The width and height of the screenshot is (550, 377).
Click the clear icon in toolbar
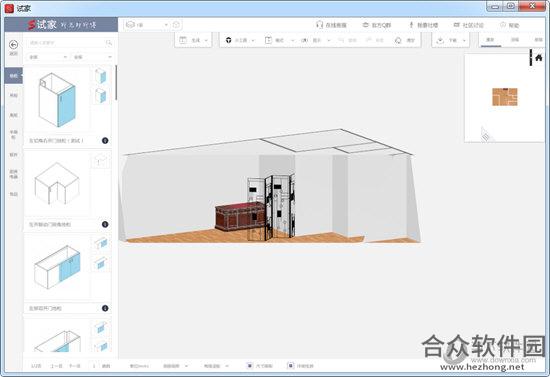[398, 40]
